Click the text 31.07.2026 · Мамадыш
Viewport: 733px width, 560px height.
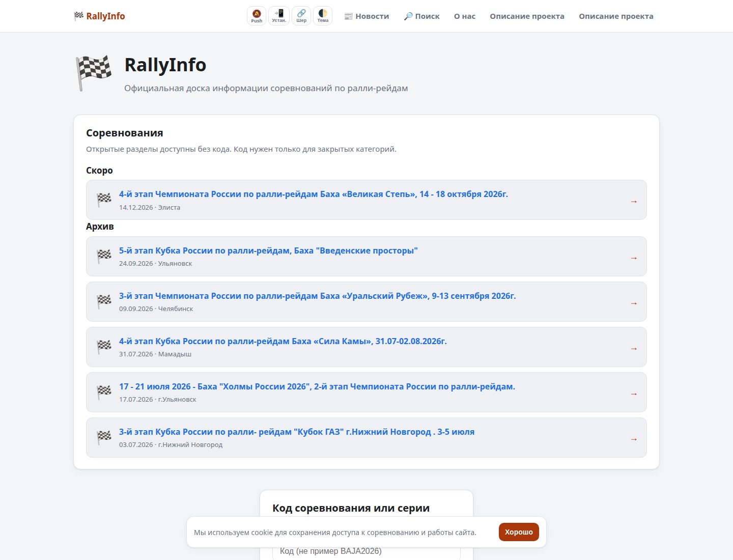[x=155, y=354]
